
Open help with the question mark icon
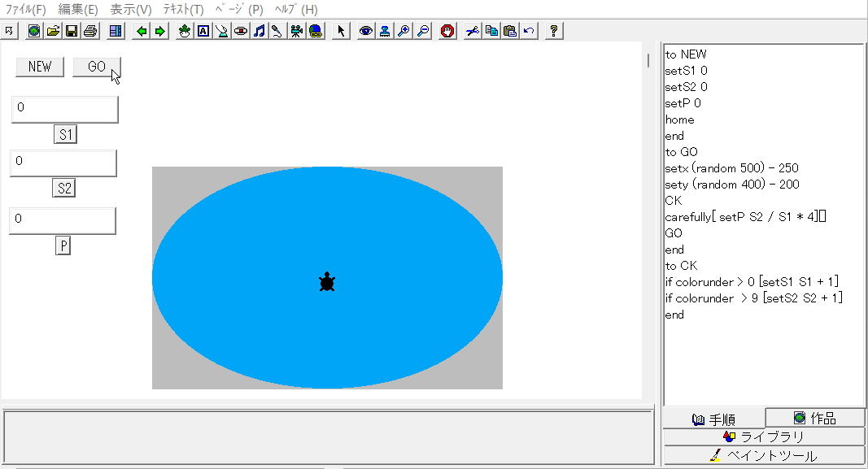pyautogui.click(x=553, y=31)
